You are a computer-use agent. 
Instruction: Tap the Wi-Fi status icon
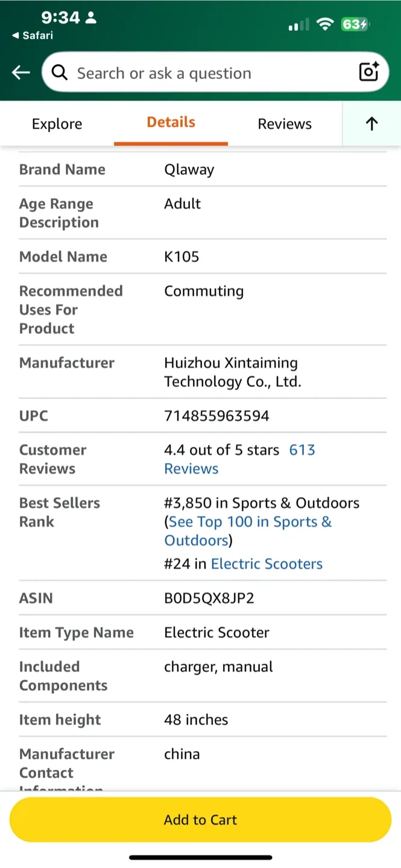tap(325, 24)
